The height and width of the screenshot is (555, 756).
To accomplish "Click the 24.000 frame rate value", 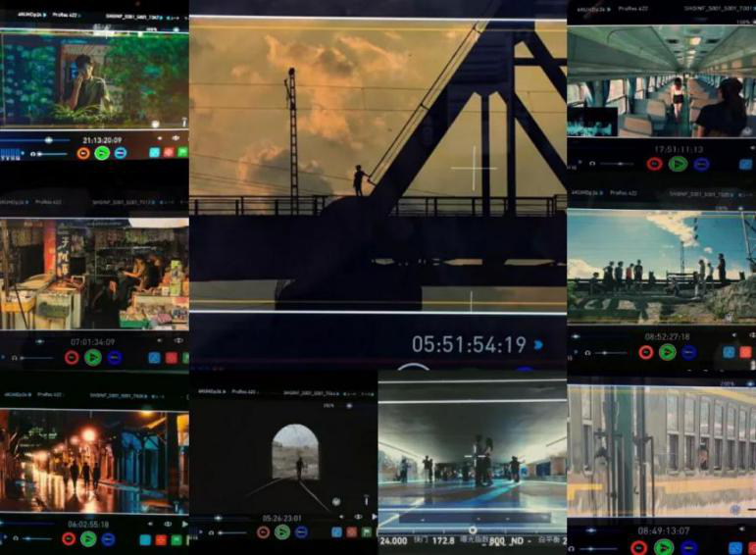I will pos(393,540).
